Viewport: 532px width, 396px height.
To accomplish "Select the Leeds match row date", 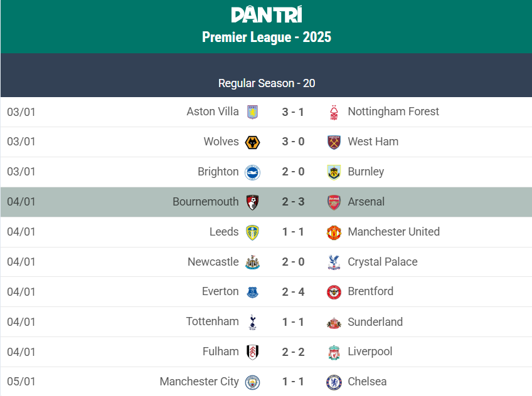I will (x=21, y=232).
